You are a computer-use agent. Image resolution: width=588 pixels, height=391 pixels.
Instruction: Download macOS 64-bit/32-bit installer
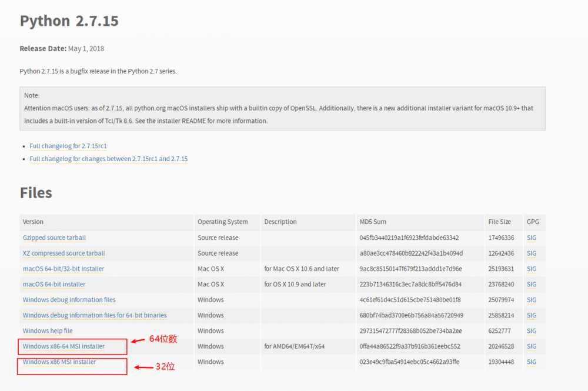pyautogui.click(x=64, y=269)
